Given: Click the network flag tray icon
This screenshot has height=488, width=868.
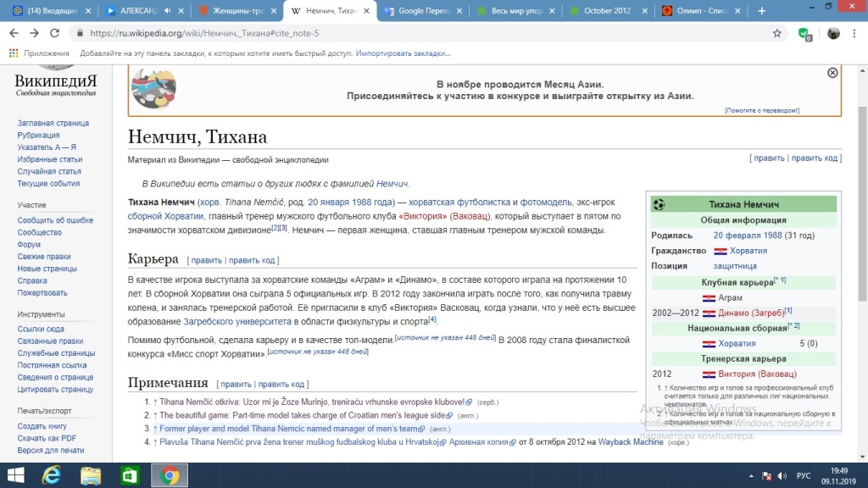Looking at the screenshot, I should pos(766,476).
